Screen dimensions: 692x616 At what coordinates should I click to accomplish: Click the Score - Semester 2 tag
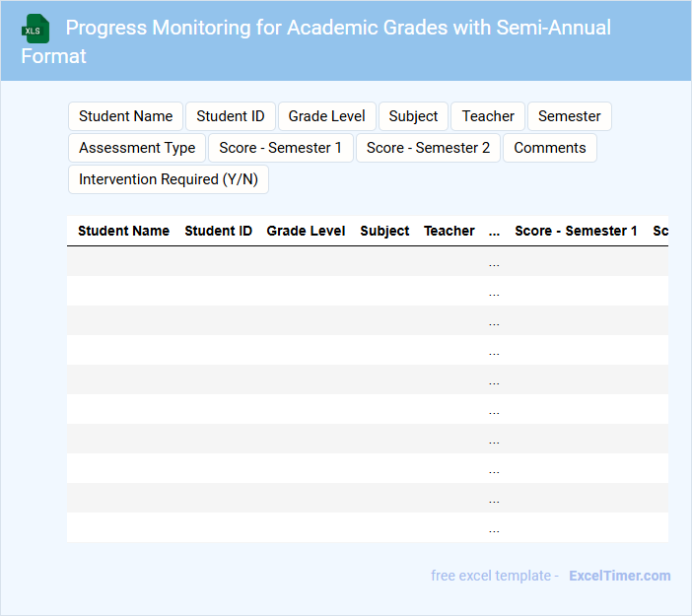point(428,148)
